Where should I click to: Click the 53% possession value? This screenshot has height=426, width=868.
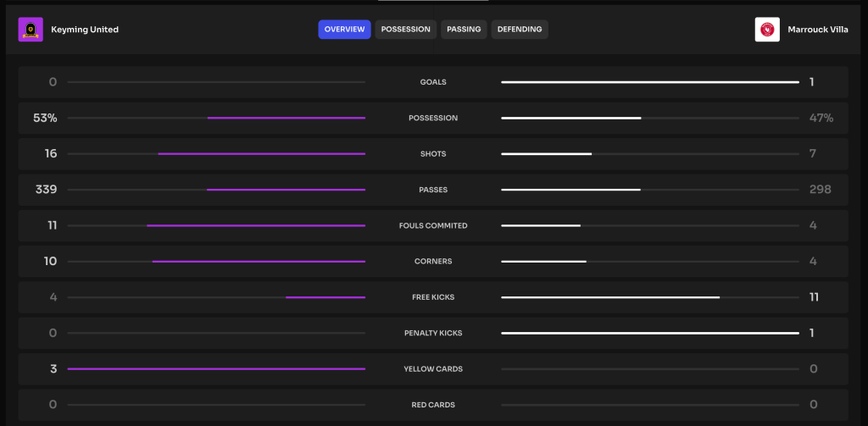click(45, 119)
